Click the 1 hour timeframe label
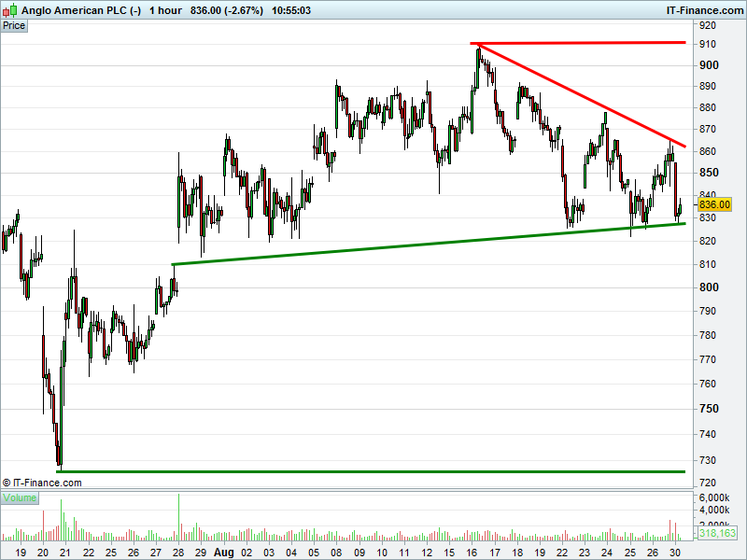The height and width of the screenshot is (560, 747). [x=165, y=10]
